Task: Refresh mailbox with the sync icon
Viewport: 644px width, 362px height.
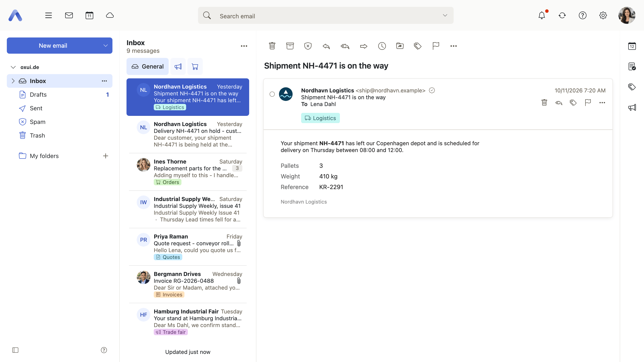Action: [562, 16]
